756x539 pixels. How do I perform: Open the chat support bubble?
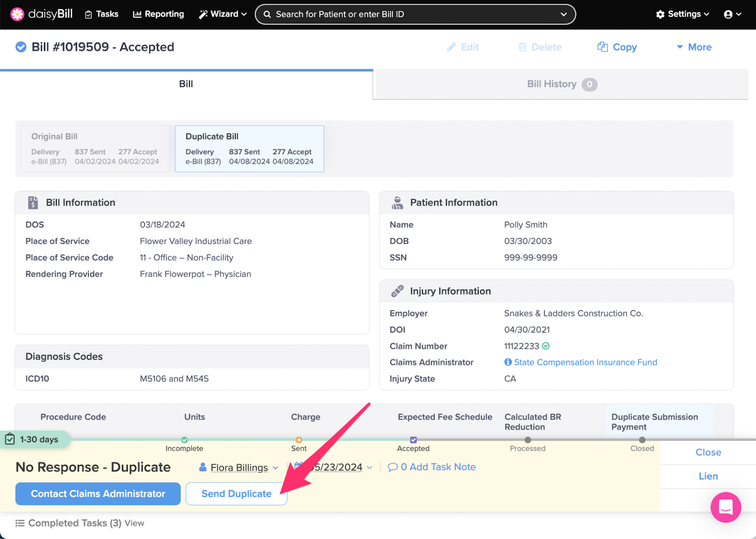726,508
